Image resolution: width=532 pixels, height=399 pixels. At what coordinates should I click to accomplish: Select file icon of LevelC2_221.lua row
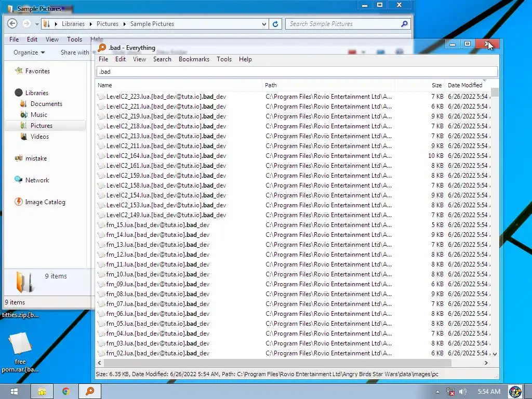[x=101, y=107]
